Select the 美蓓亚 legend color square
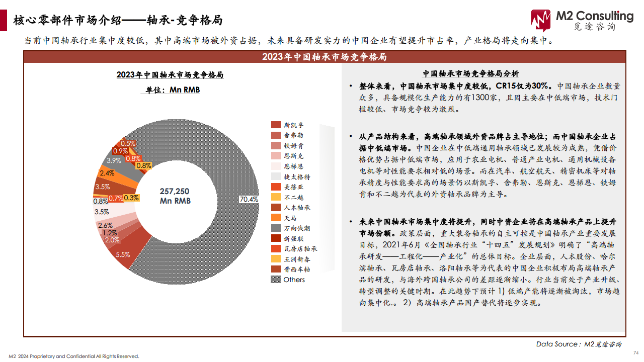The image size is (644, 362). tap(276, 187)
